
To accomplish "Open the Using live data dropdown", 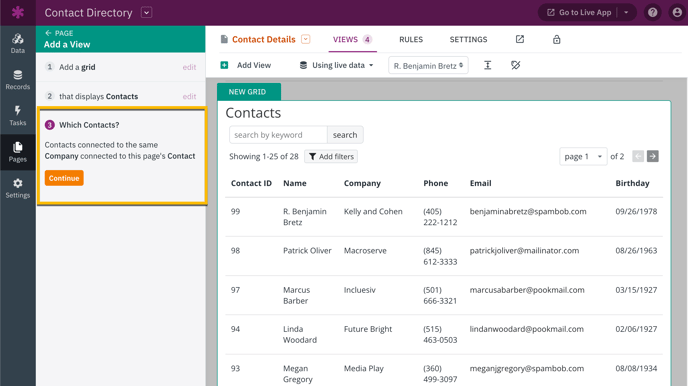I will (336, 65).
